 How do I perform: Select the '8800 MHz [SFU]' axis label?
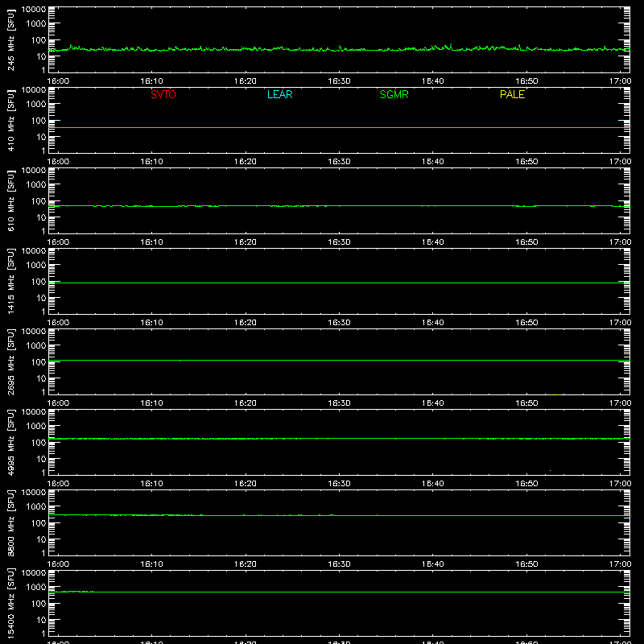pos(10,522)
